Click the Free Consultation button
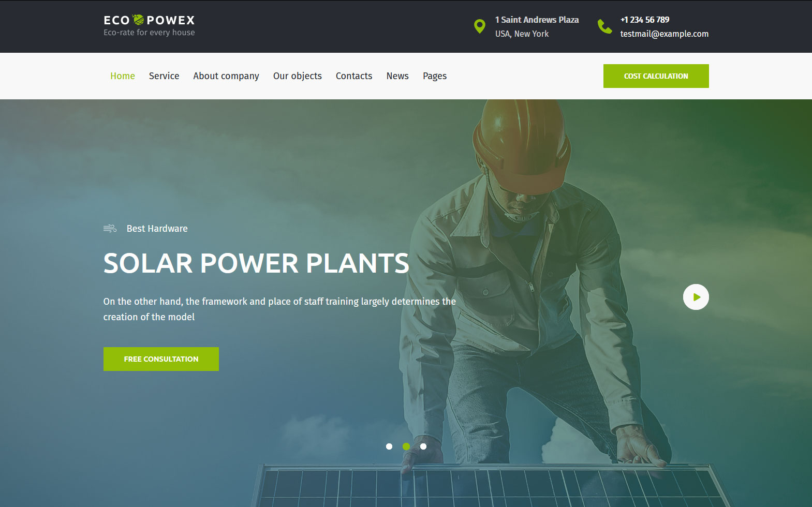 (161, 359)
